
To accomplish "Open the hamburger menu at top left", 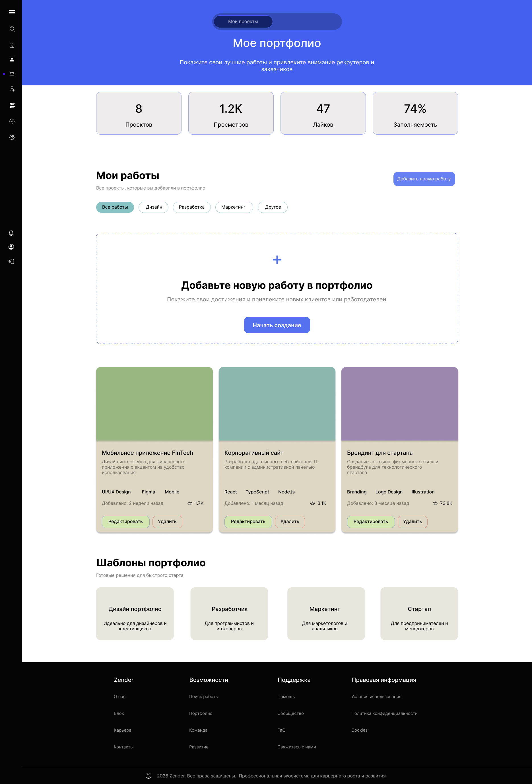I will 12,12.
